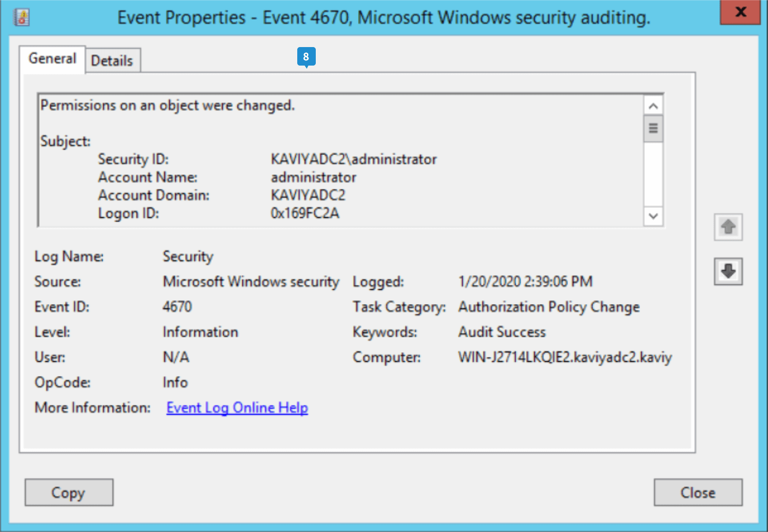Screen dimensions: 768x532
Task: Click the blue number 8 callout badge
Action: pos(306,57)
